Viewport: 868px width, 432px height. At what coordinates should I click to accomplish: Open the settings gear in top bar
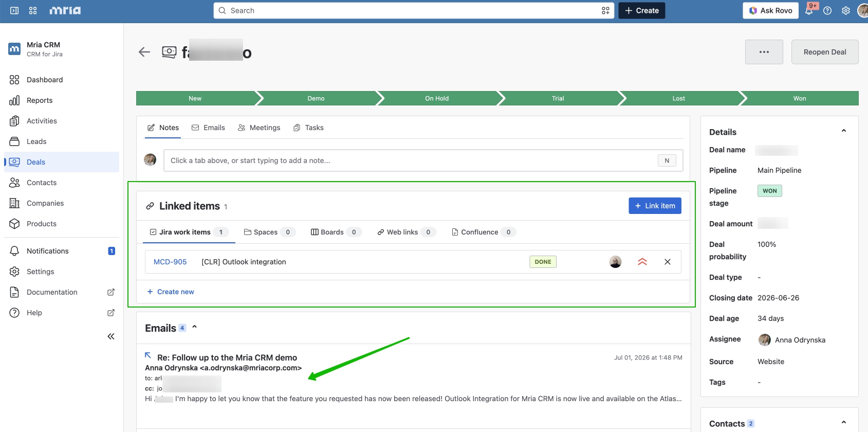tap(846, 10)
